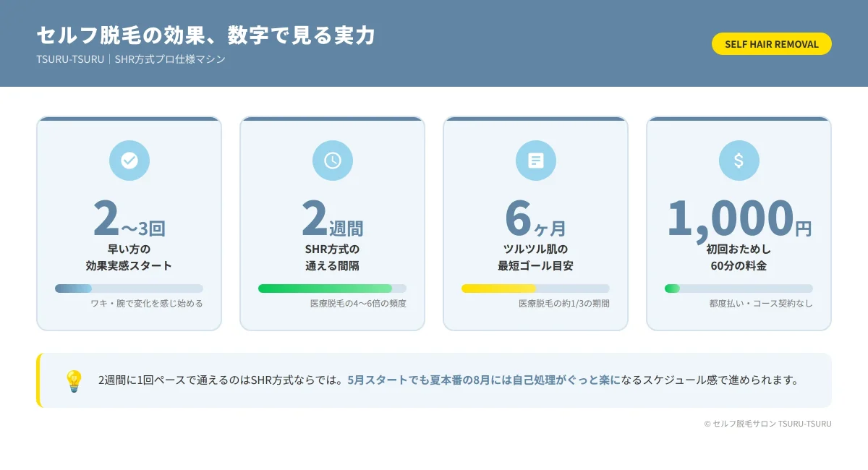Click the dollar icon above 1,000円
Image resolution: width=868 pixels, height=470 pixels.
739,161
